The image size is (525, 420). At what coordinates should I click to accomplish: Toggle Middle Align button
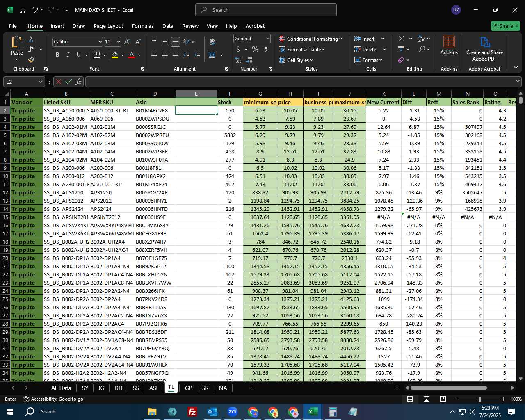coord(165,41)
